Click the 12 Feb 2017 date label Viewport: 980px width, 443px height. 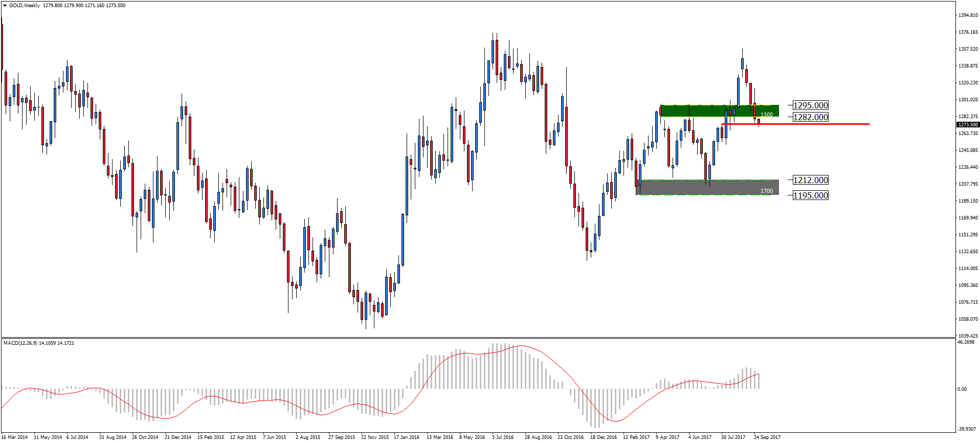pyautogui.click(x=636, y=437)
